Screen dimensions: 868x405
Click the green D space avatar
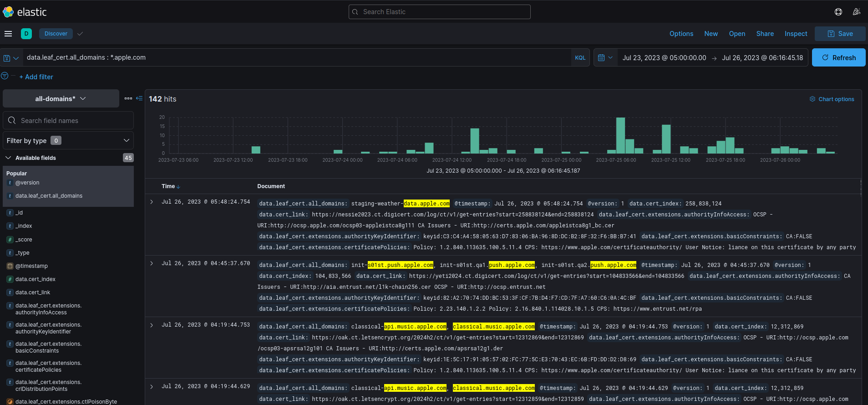[26, 34]
